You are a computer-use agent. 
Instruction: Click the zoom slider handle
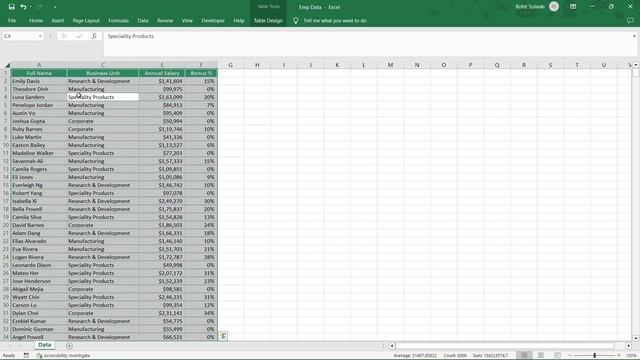pyautogui.click(x=594, y=355)
